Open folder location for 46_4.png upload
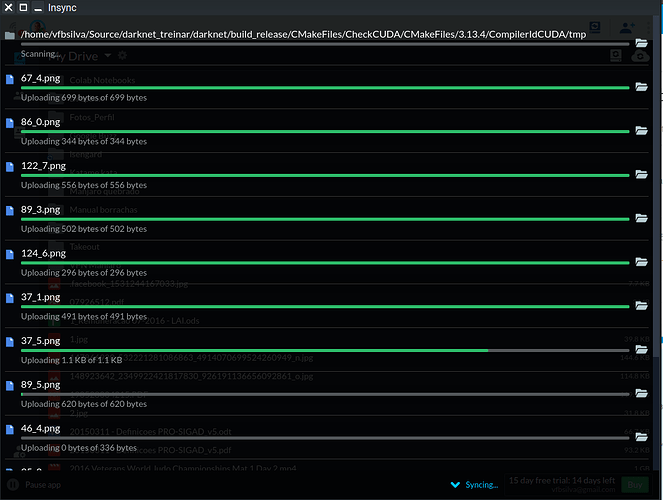Viewport: 663px width, 500px height. (x=641, y=437)
